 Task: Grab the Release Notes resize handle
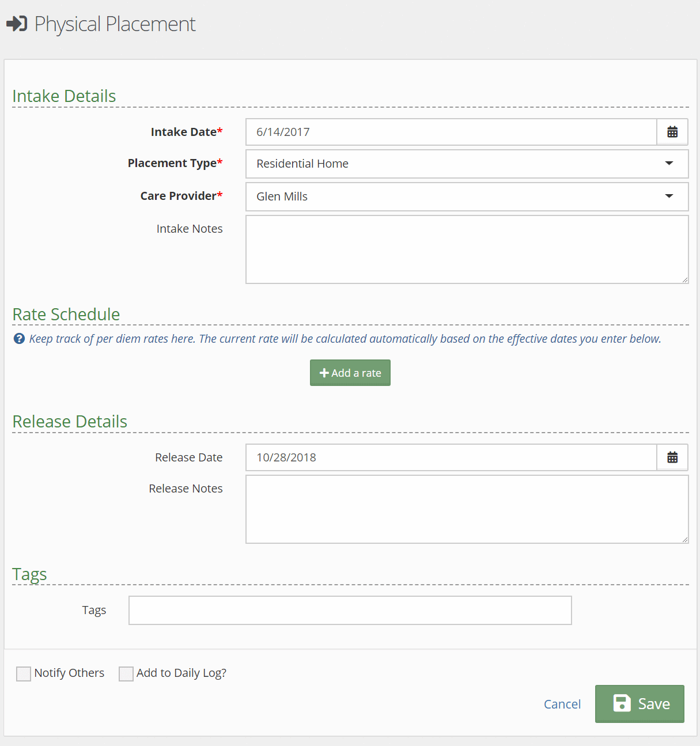(684, 539)
